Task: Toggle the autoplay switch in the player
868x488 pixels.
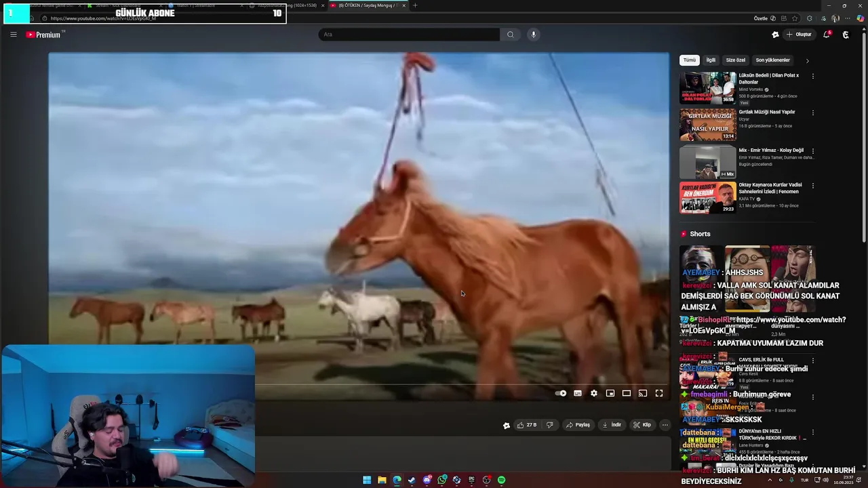Action: click(561, 393)
